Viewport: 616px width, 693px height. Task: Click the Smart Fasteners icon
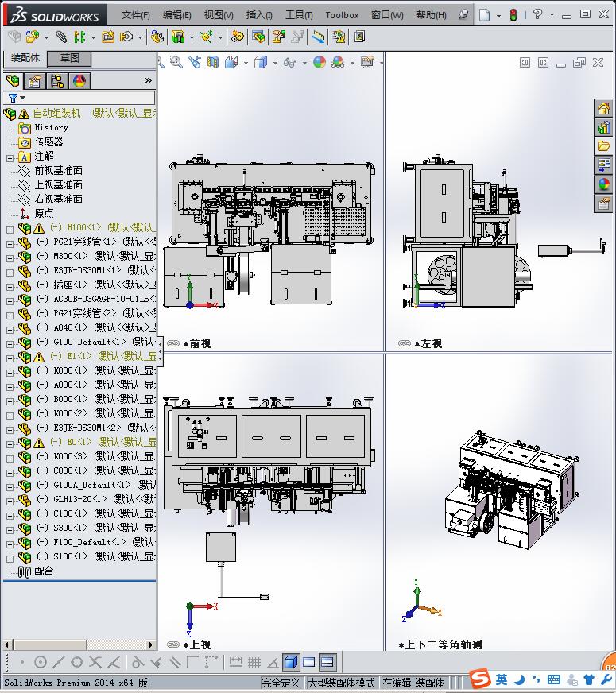tap(108, 37)
